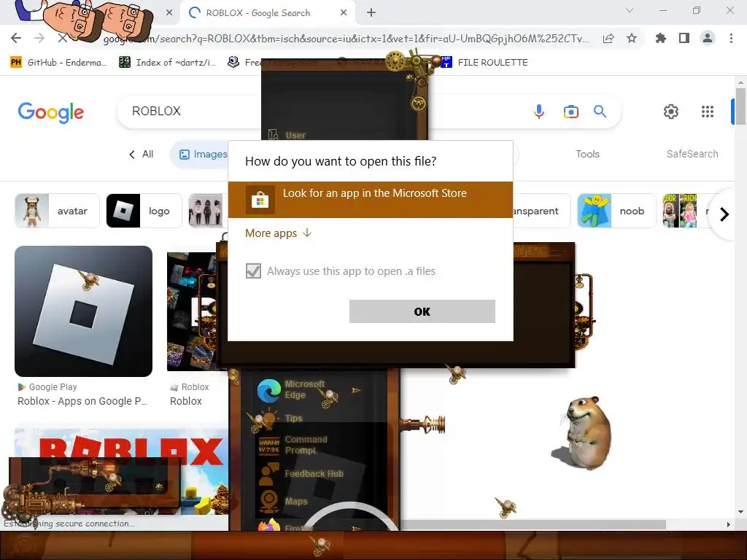Close the ROBLOX - Google Search tab
This screenshot has height=560, width=747.
click(344, 13)
